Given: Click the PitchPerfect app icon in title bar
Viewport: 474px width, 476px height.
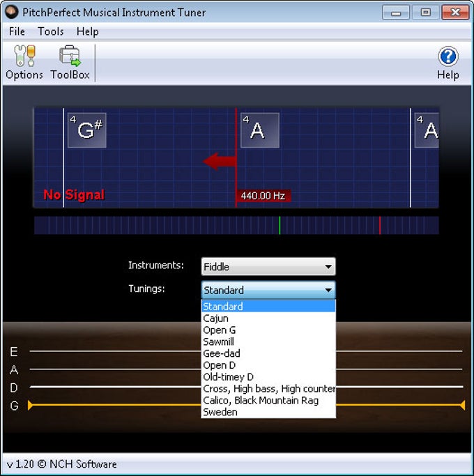Looking at the screenshot, I should pyautogui.click(x=12, y=12).
